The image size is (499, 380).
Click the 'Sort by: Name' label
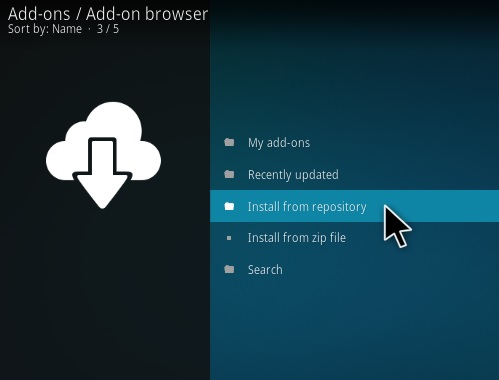(45, 29)
